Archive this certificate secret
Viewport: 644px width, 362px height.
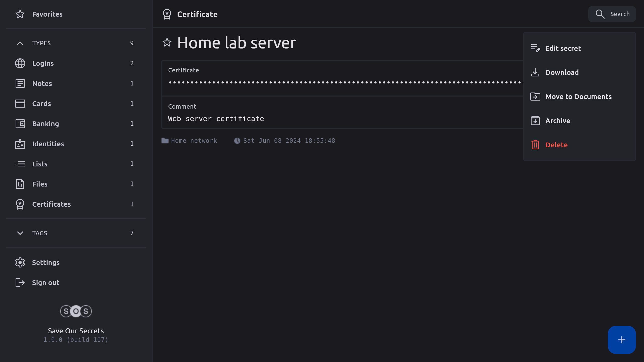[557, 121]
